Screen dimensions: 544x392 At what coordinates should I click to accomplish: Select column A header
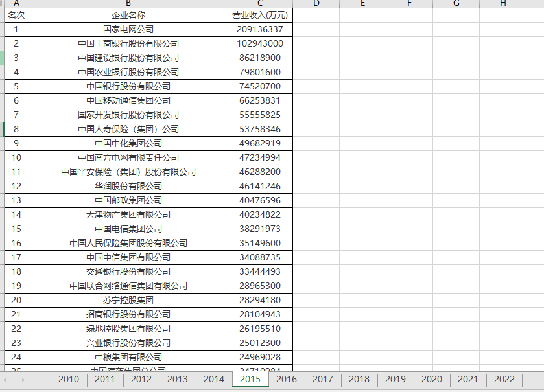coord(16,3)
